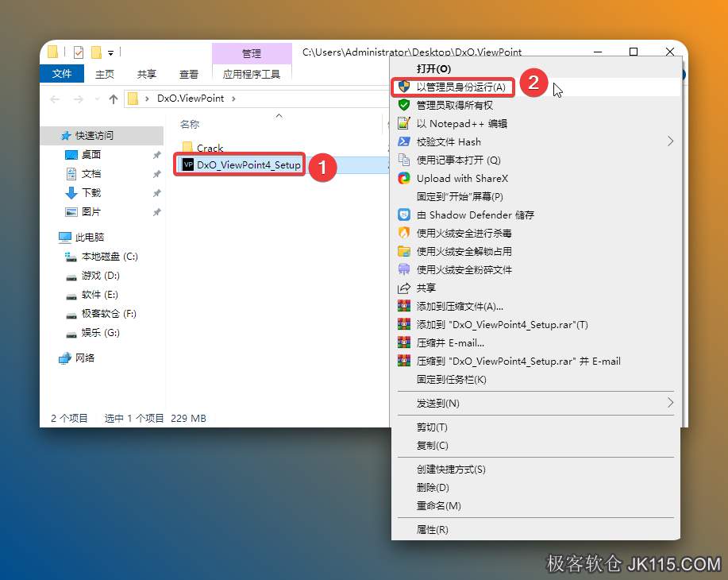Select 桌面 in quick access
The image size is (728, 580).
tap(91, 154)
